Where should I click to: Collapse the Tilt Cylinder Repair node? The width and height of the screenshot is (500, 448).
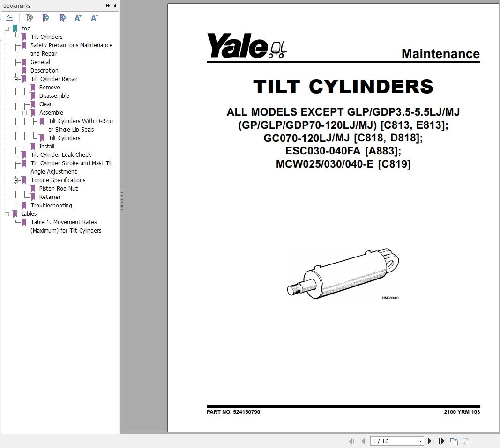pos(15,79)
